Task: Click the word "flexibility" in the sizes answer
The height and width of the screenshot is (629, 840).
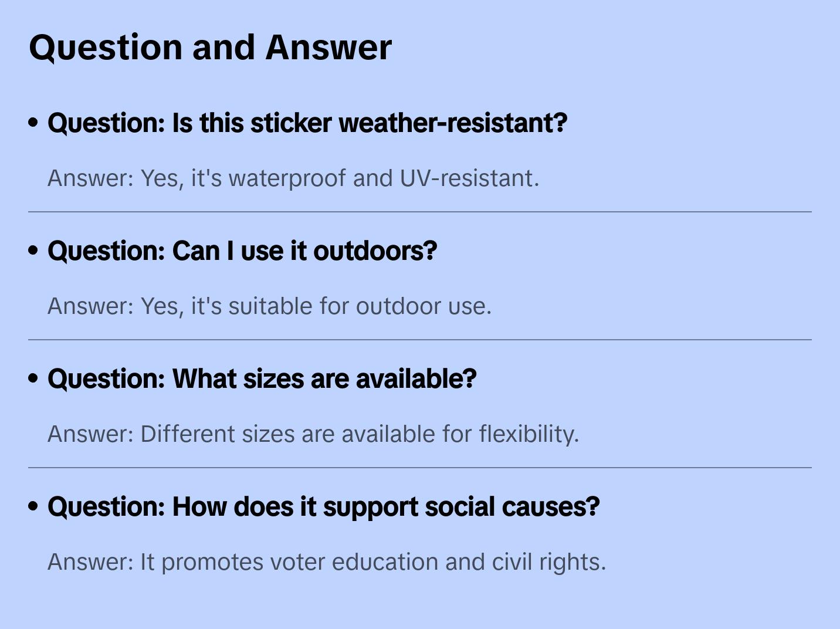Action: point(529,434)
